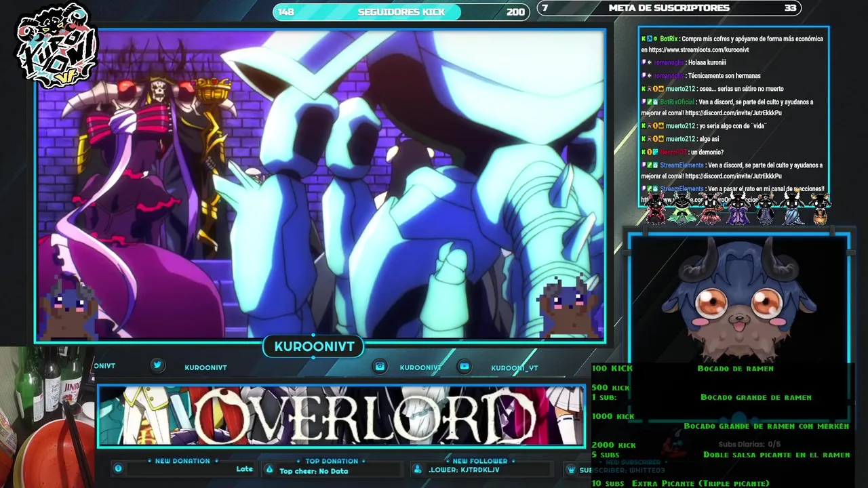This screenshot has height=488, width=868.
Task: Click 'Holaaa kuroniii' chat message
Action: [707, 62]
